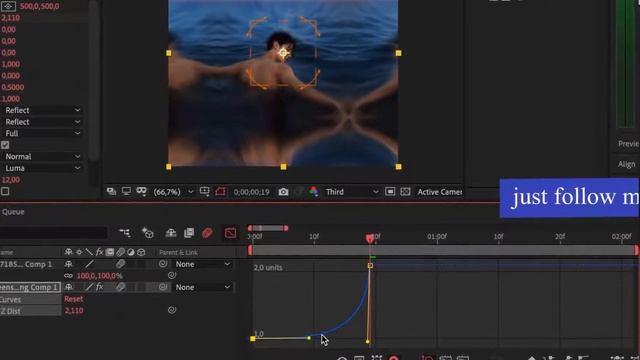This screenshot has width=640, height=360.
Task: Click Reset for the Curves effect
Action: (x=73, y=299)
